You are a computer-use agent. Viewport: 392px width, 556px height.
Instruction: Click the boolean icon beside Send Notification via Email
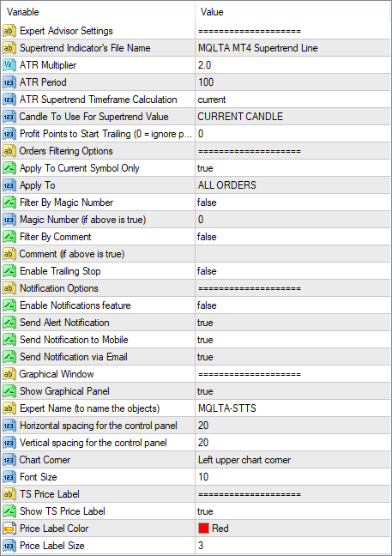(x=9, y=357)
